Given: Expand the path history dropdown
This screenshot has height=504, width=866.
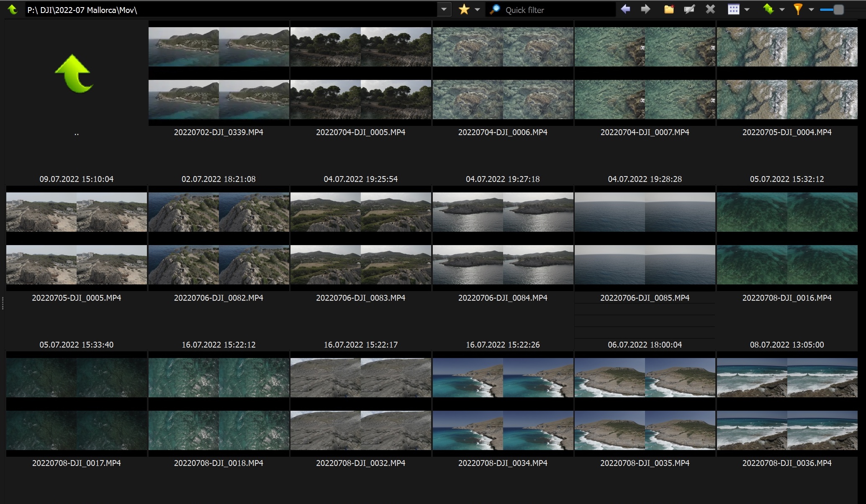Looking at the screenshot, I should (x=444, y=10).
